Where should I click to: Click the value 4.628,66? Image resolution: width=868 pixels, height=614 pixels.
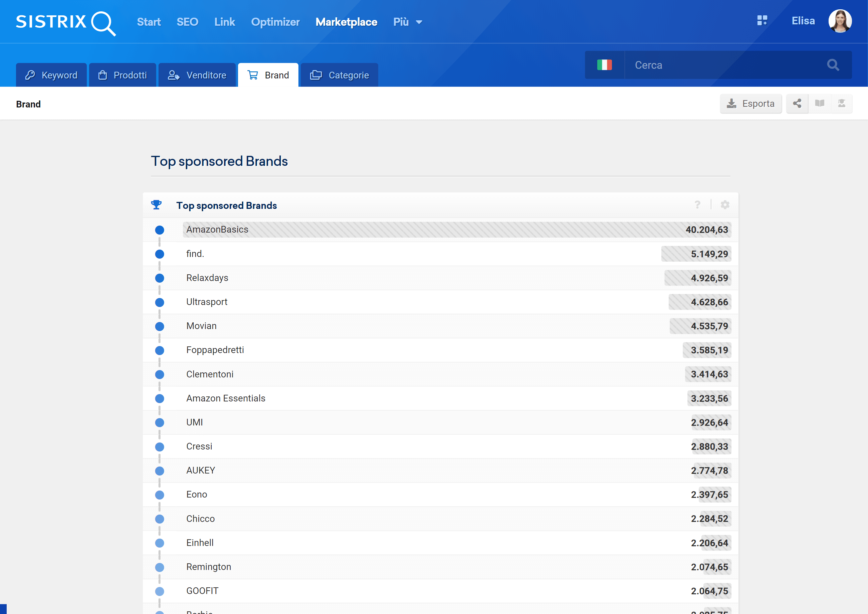click(x=709, y=302)
